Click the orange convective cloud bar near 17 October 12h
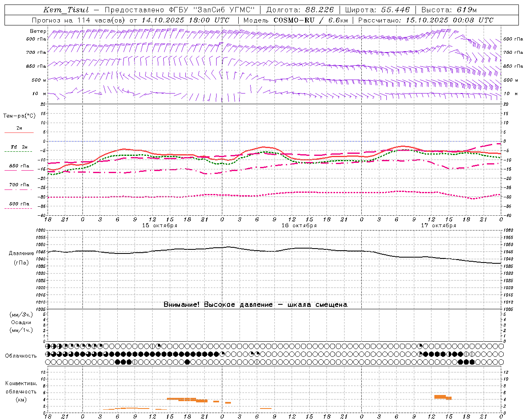 [x=440, y=397]
